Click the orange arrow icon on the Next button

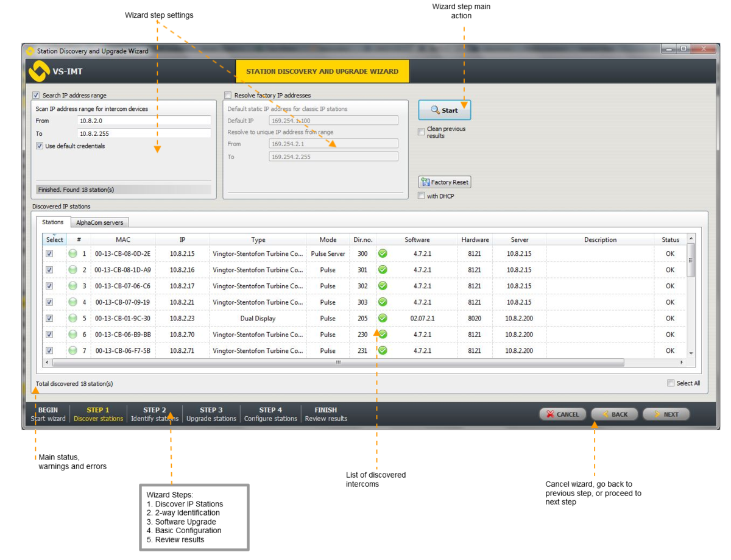click(x=657, y=414)
